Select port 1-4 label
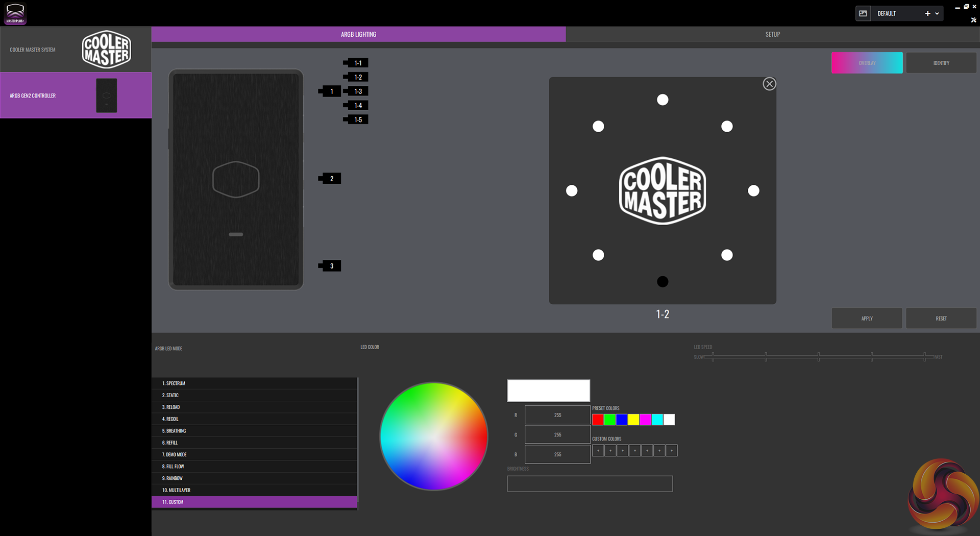Image resolution: width=980 pixels, height=536 pixels. click(x=357, y=106)
